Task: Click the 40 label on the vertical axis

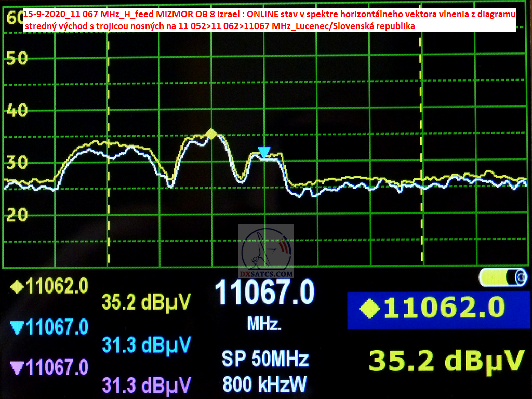Action: point(17,110)
